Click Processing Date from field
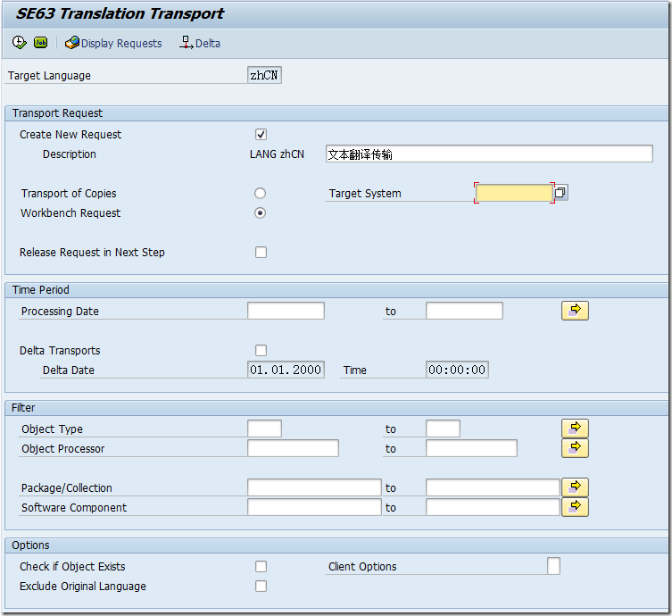 [x=286, y=311]
